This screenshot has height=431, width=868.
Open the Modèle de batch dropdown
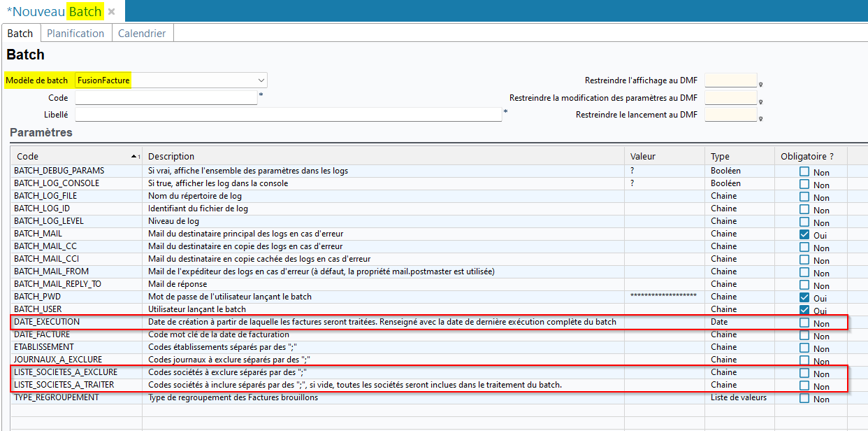pyautogui.click(x=261, y=80)
